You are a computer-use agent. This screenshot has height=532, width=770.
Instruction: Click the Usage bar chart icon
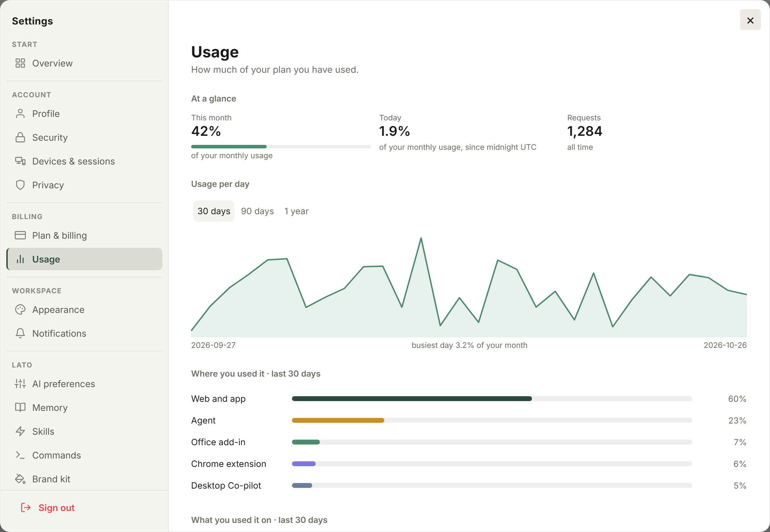point(20,259)
